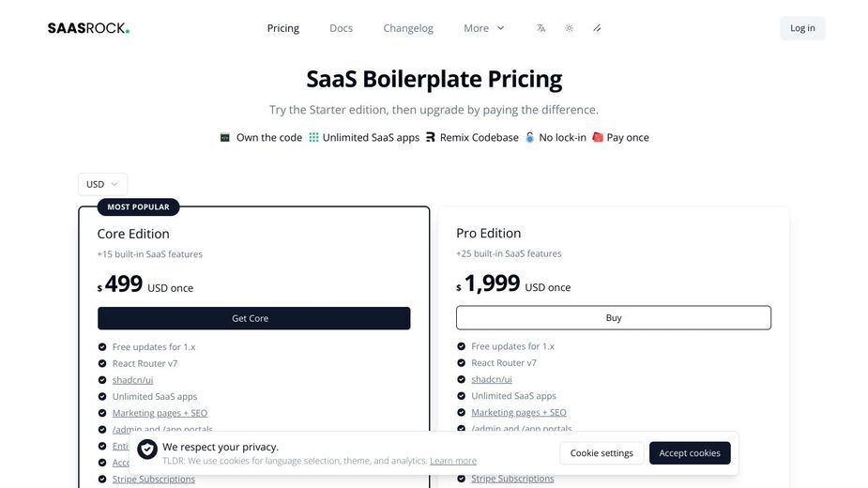
Task: Toggle the sun theme icon
Action: 569,28
